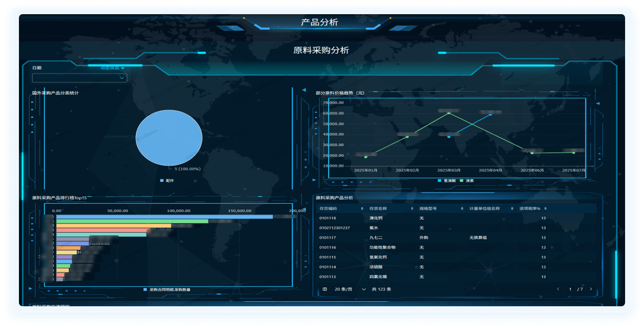Screen dimensions: 644x328
Task: Click the previous page arrow in pagination
Action: tap(558, 289)
